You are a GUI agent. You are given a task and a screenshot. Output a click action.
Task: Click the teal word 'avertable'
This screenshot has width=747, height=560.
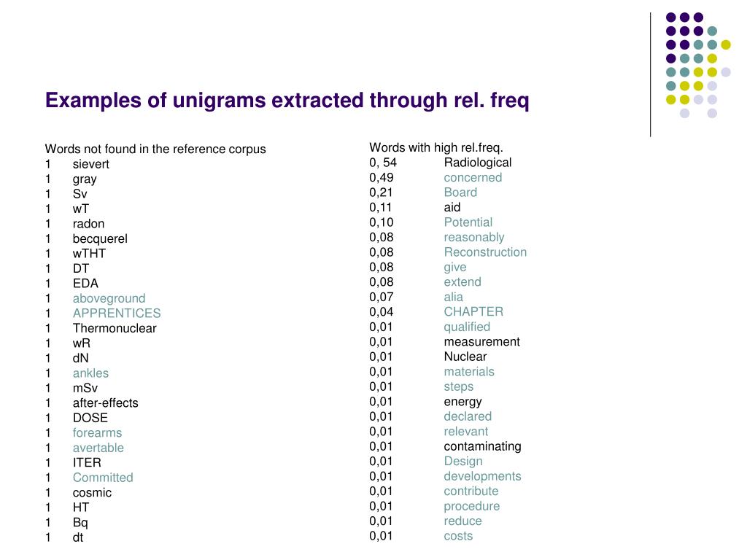[x=98, y=448]
